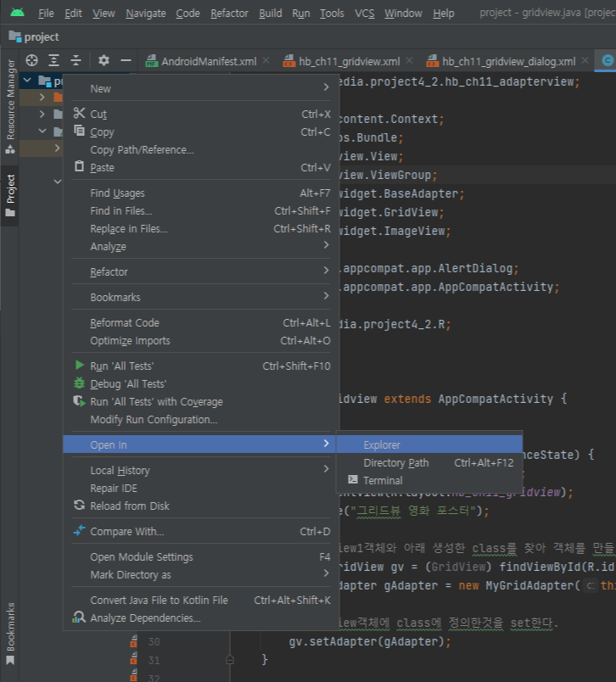Viewport: 616px width, 682px height.
Task: Select Reformat Code menu entry
Action: (201, 322)
